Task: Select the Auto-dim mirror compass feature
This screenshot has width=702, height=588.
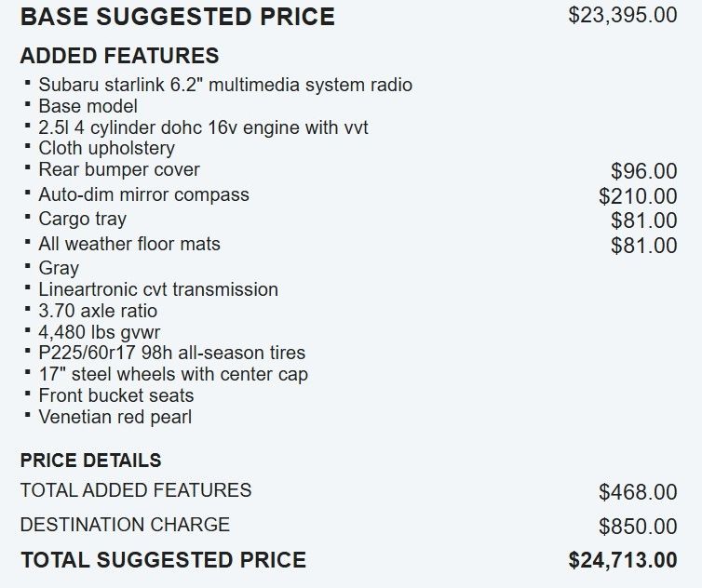Action: [x=143, y=194]
